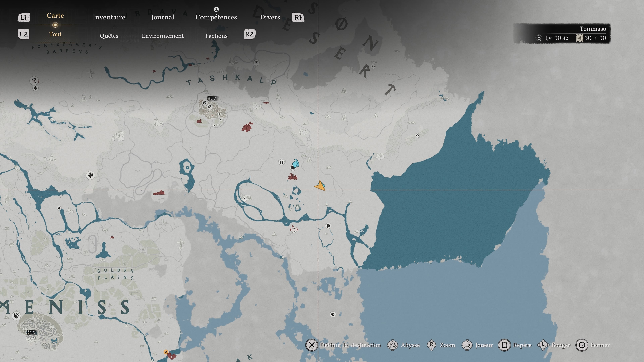The height and width of the screenshot is (362, 644).
Task: Click the L2 trigger button glyph
Action: 23,34
